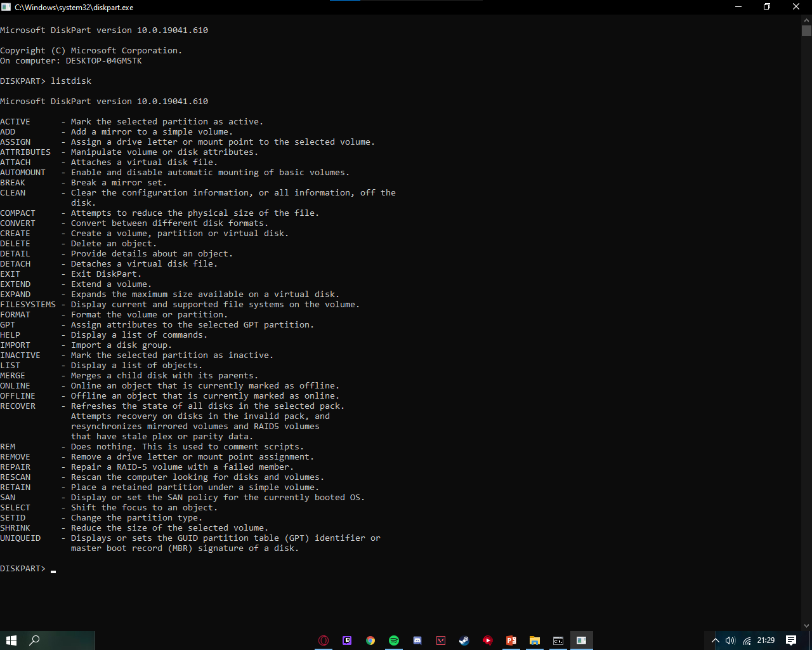Click 'Add a mirror to a simple volume.'
The width and height of the screenshot is (812, 650).
click(x=152, y=132)
